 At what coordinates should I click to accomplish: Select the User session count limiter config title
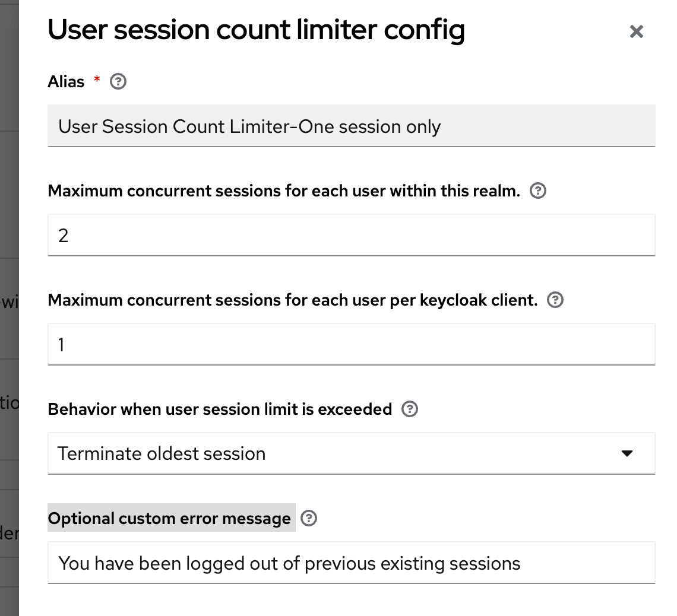pyautogui.click(x=257, y=29)
